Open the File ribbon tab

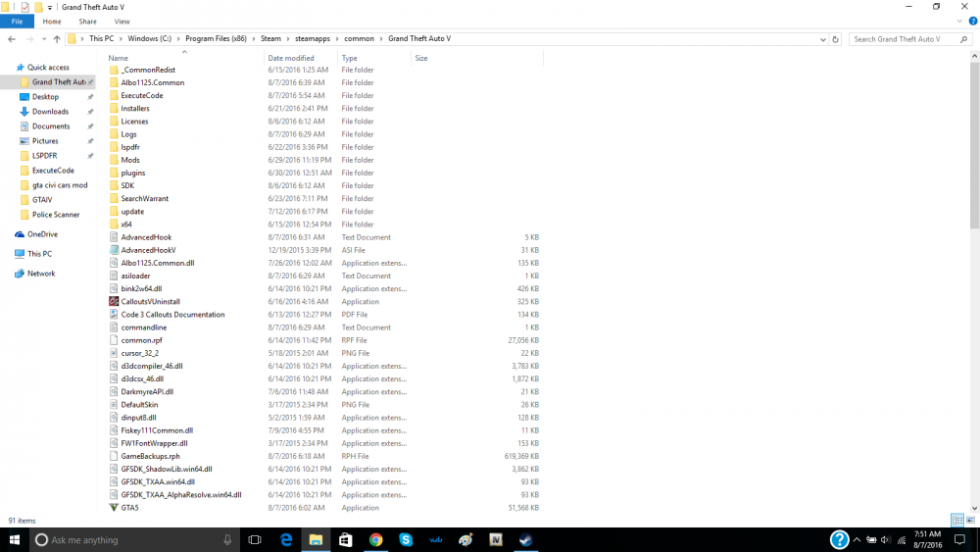click(x=17, y=22)
